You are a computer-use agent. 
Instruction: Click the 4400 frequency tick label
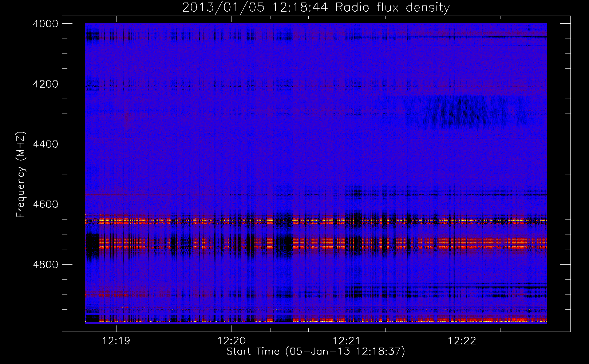tap(46, 144)
